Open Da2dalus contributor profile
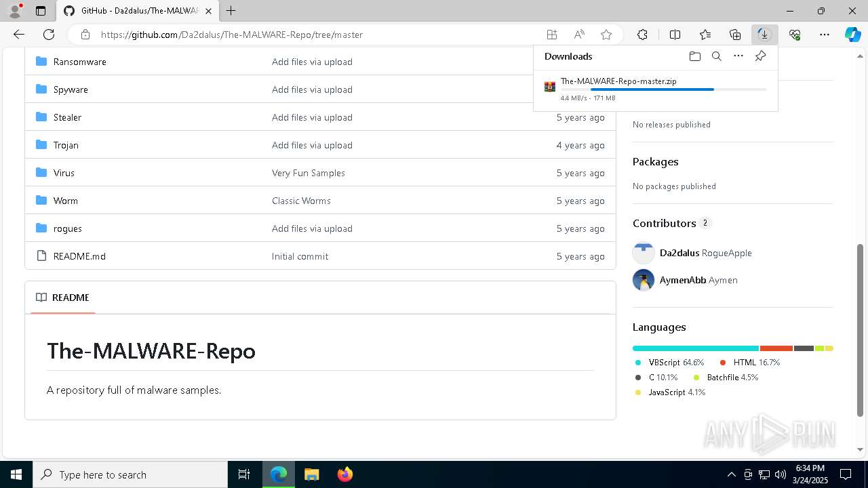This screenshot has width=868, height=488. coord(679,253)
